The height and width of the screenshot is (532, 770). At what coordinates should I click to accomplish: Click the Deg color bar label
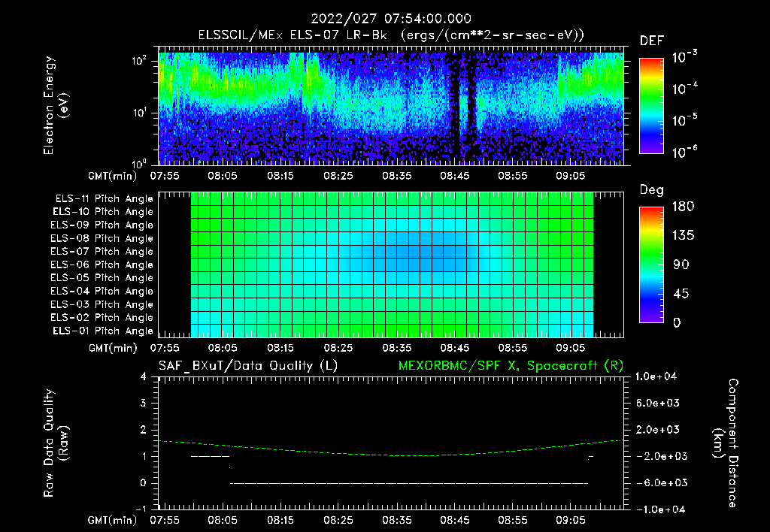coord(652,190)
